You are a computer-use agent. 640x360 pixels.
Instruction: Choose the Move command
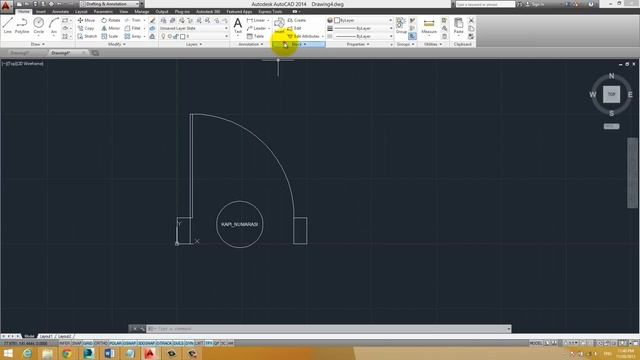(x=86, y=20)
